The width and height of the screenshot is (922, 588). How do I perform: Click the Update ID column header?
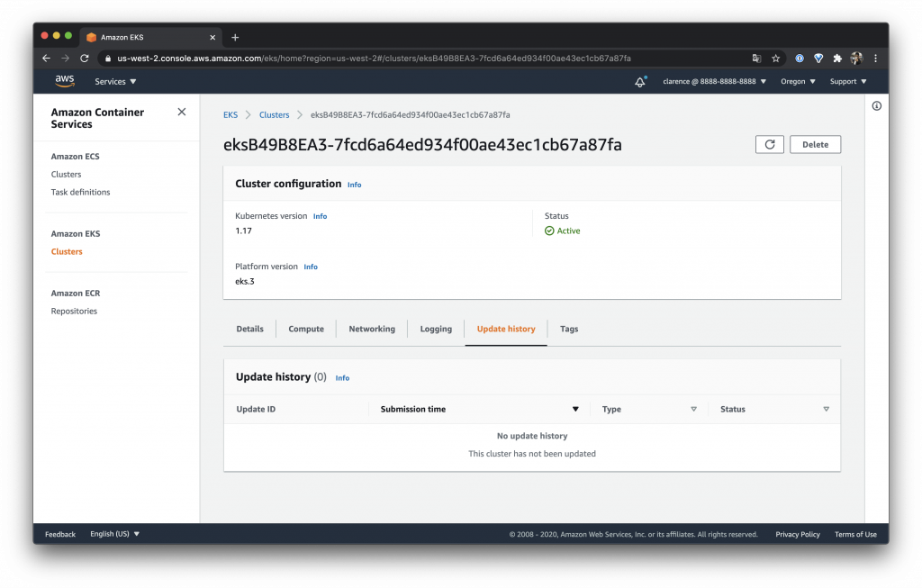pos(256,409)
